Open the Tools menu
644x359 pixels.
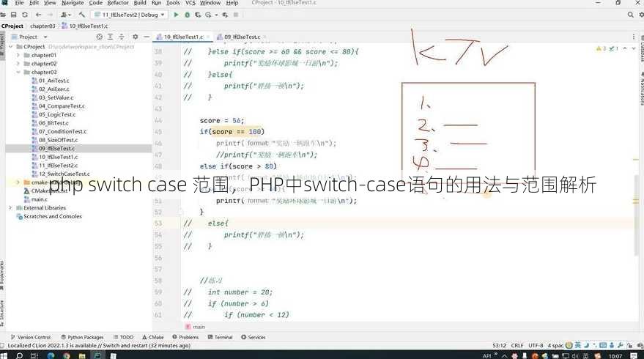tap(173, 3)
